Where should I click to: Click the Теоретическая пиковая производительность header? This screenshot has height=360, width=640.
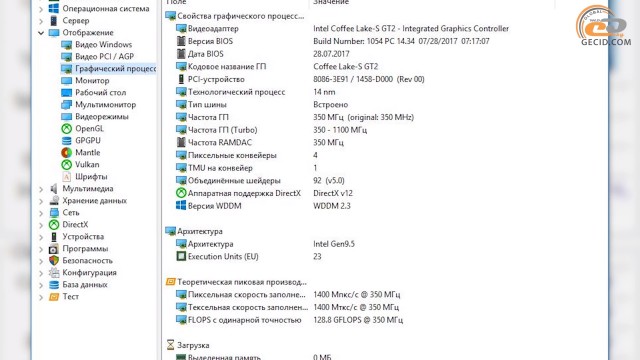236,282
